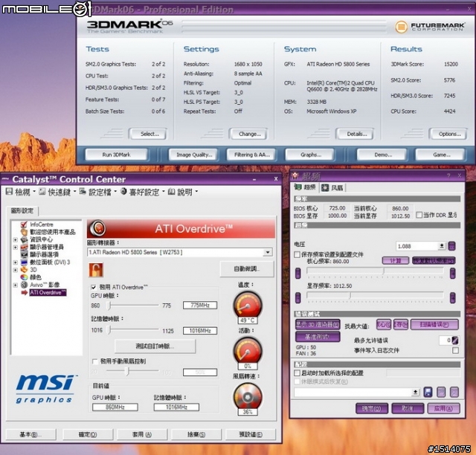Click the 顯示器管理員 icon in tree
Viewport: 476px width, 455px height.
coord(24,247)
